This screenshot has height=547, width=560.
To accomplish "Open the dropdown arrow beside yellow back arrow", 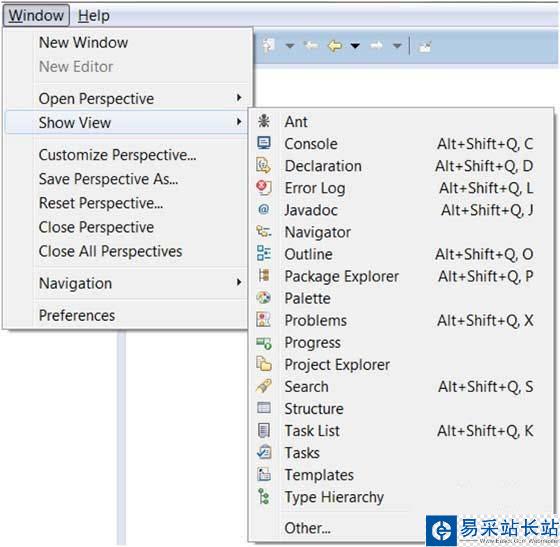I will click(x=355, y=46).
